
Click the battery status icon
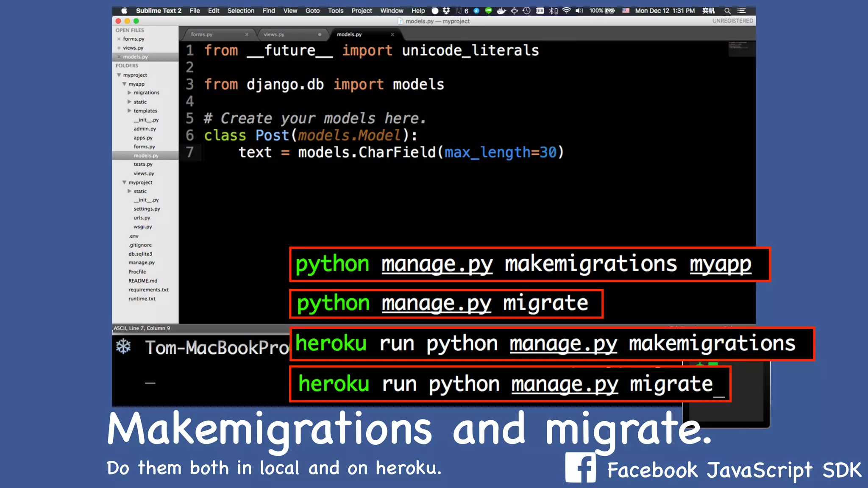click(610, 11)
